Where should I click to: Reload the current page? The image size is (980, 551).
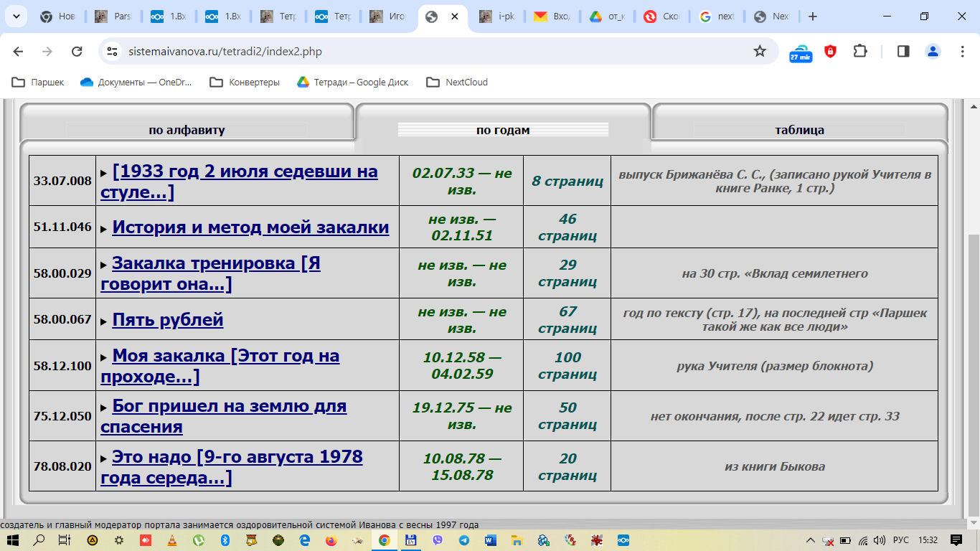pyautogui.click(x=77, y=51)
